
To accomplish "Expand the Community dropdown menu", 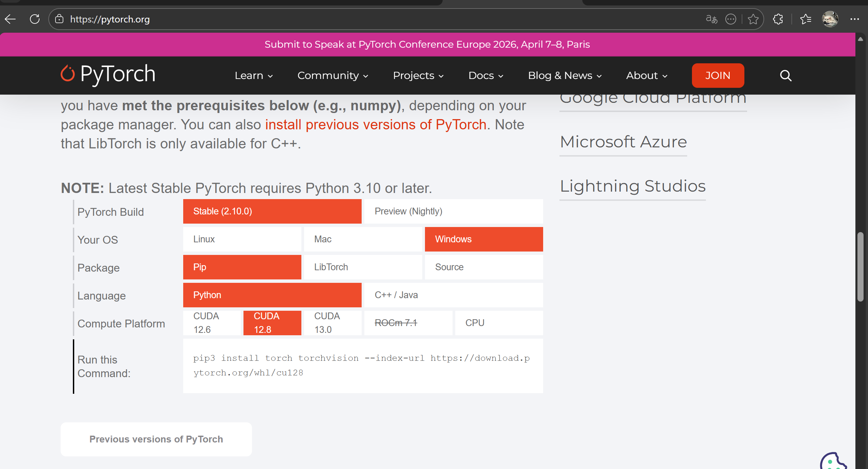I will (333, 76).
